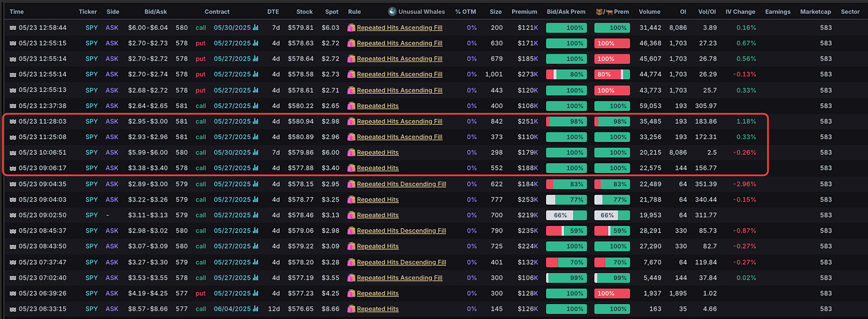
Task: Click the wave icon beside 05/23 06:33:15
Action: coord(13,309)
